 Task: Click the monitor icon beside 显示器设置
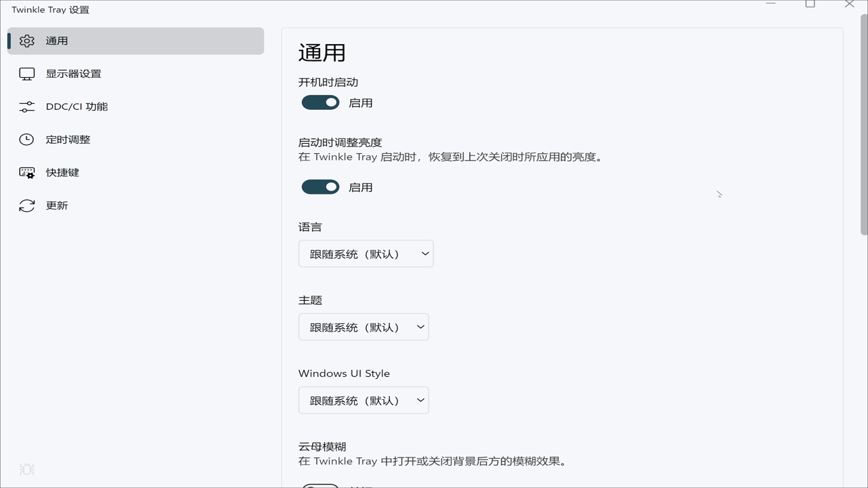coord(26,74)
